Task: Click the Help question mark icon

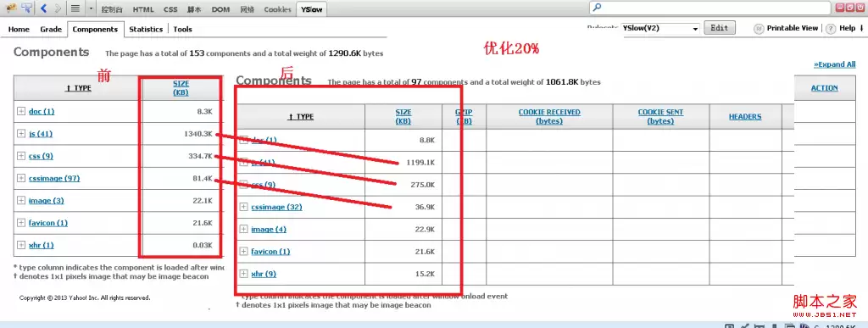Action: pos(831,29)
